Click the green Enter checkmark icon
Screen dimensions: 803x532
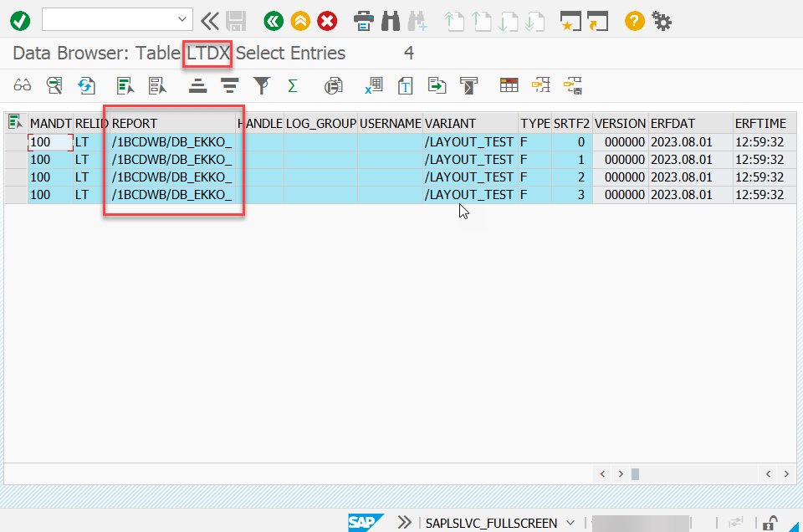click(20, 21)
